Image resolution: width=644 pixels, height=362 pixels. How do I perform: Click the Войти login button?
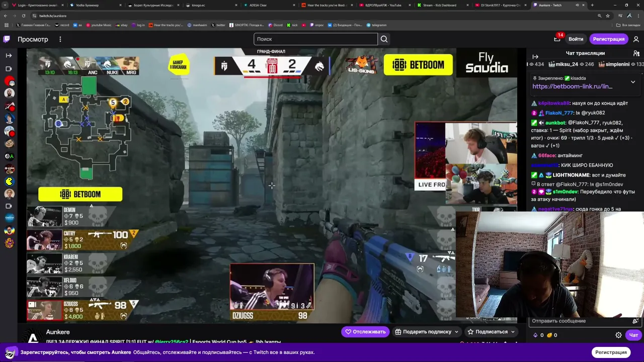pos(576,39)
